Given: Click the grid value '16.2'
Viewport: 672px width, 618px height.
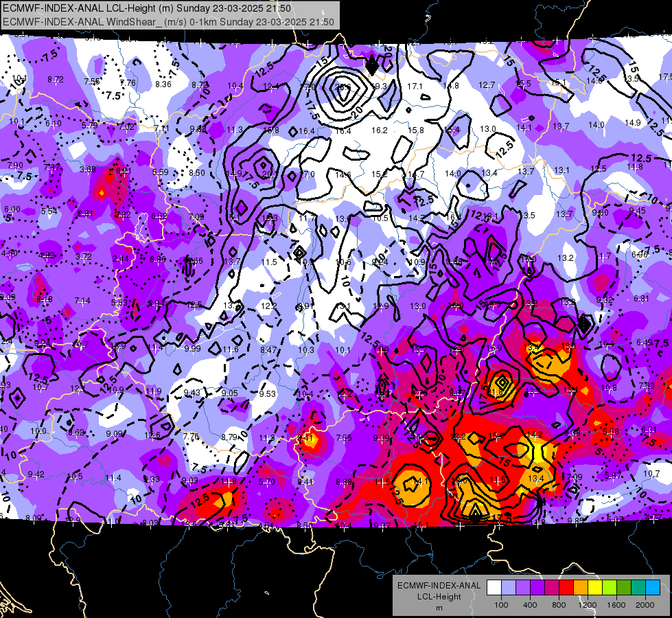Looking at the screenshot, I should click(380, 130).
